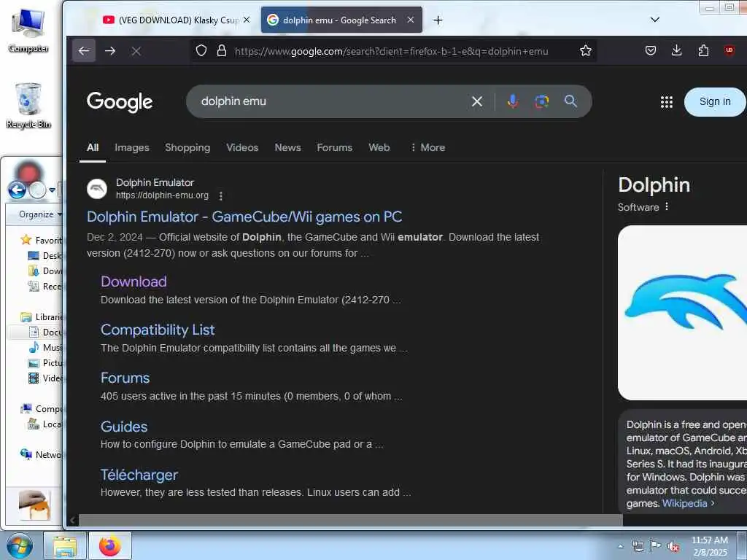Viewport: 747px width, 560px height.
Task: Click Firefox icon in taskbar
Action: point(109,546)
